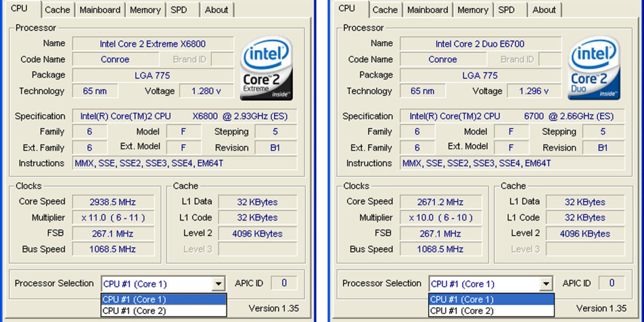Viewport: 644px width, 322px height.
Task: Click Multiplier value x 10.0 ( 6 - 10 )
Action: tap(440, 218)
